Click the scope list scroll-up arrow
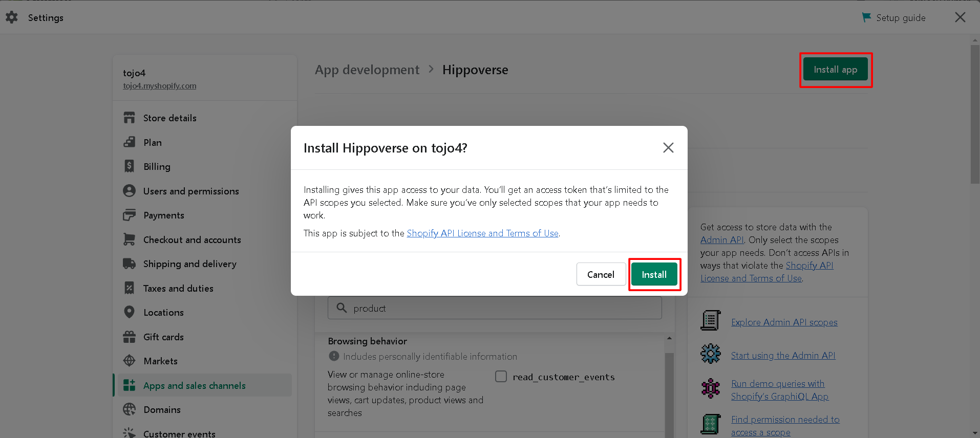This screenshot has width=980, height=438. [x=669, y=338]
